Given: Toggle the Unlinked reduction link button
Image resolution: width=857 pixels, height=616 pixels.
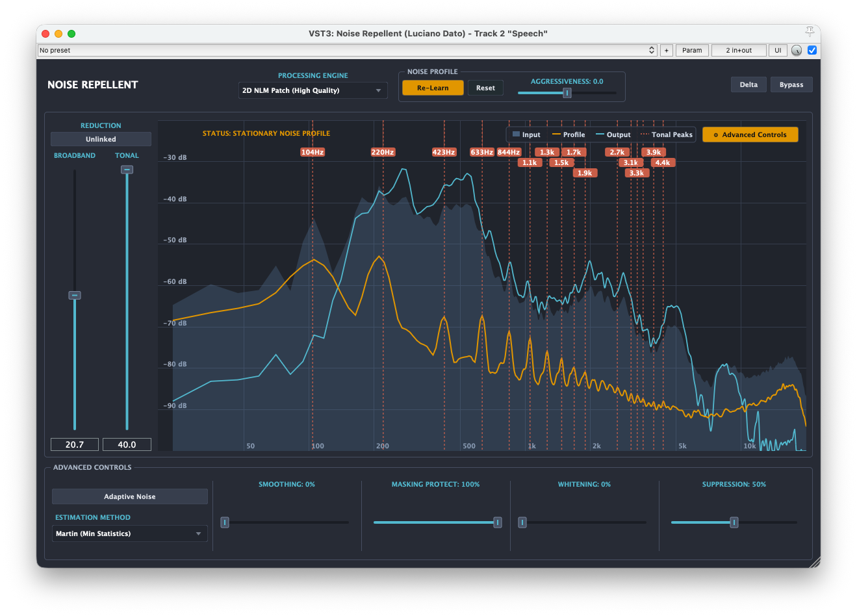Looking at the screenshot, I should pos(101,139).
